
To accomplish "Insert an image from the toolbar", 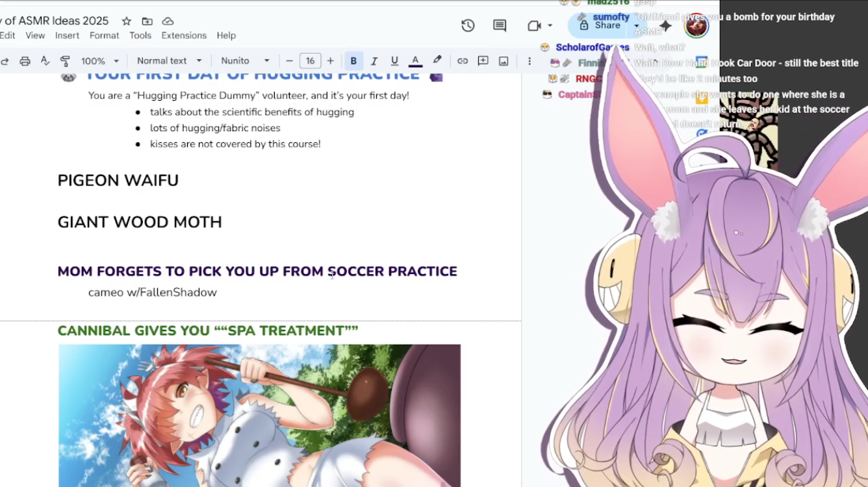I will 504,61.
